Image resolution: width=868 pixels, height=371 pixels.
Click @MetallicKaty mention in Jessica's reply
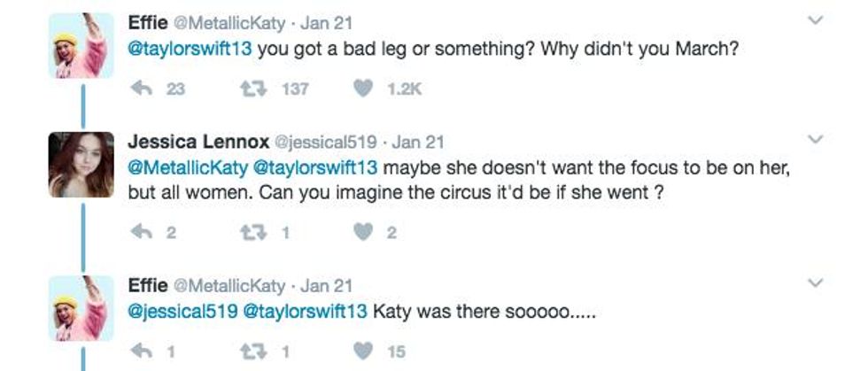pyautogui.click(x=189, y=167)
